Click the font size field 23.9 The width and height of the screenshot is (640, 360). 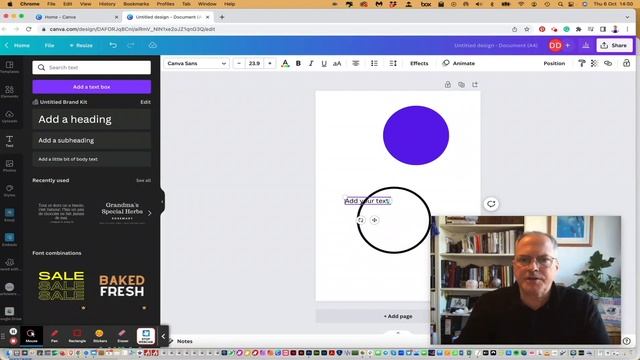254,63
